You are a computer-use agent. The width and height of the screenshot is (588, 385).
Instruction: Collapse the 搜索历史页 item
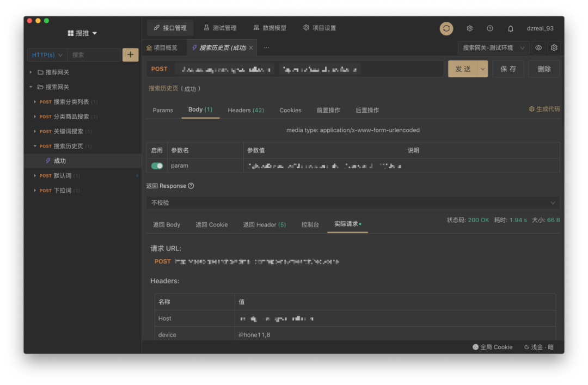pyautogui.click(x=35, y=146)
